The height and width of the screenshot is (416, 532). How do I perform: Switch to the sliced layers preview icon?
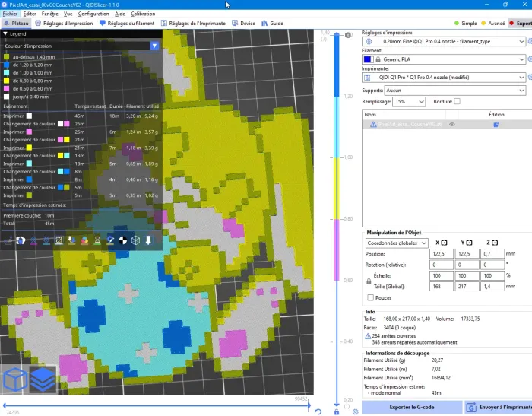(x=43, y=379)
